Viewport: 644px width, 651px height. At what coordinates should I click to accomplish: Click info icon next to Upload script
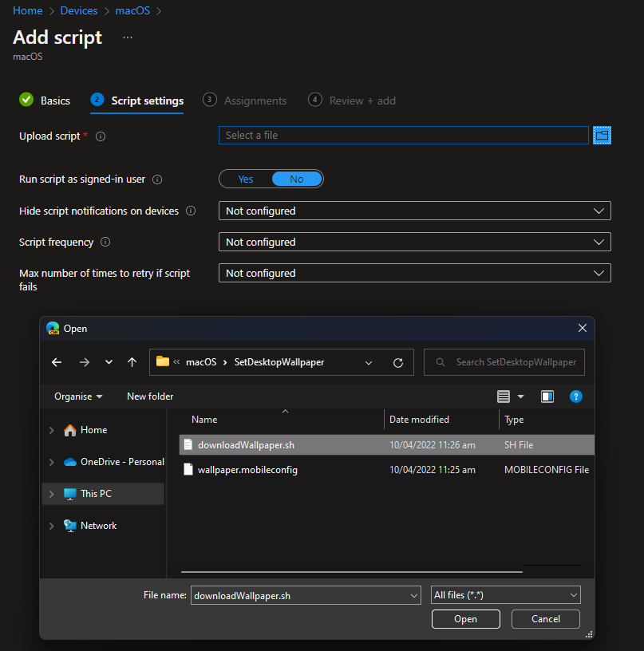tap(101, 136)
